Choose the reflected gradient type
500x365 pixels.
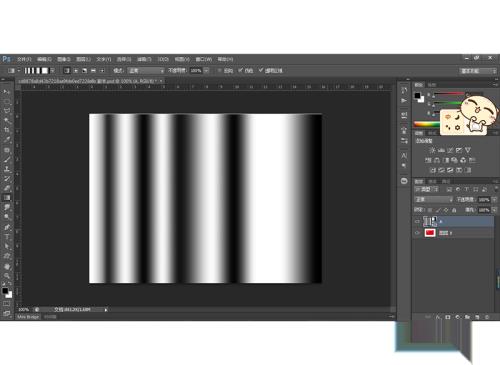click(93, 71)
